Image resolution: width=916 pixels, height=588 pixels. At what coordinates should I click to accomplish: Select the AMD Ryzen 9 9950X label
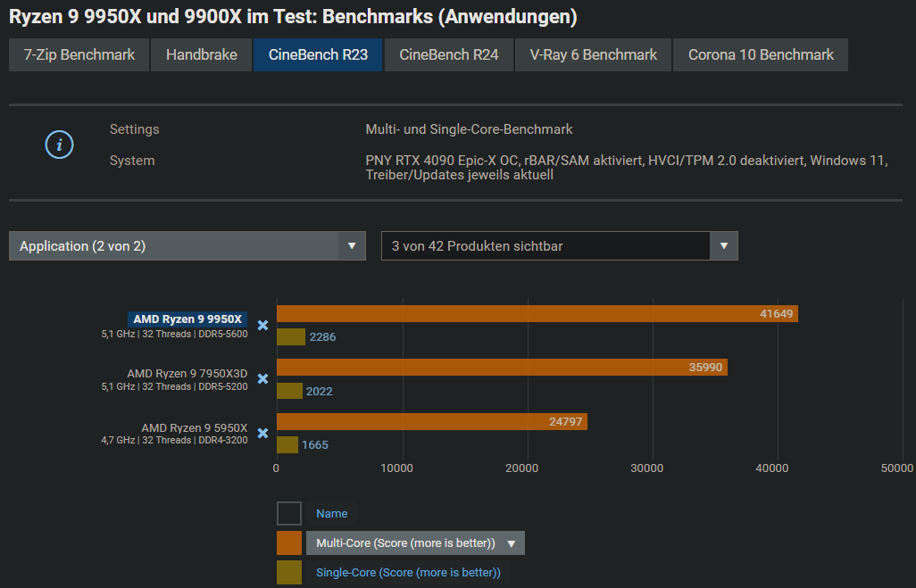[x=187, y=319]
